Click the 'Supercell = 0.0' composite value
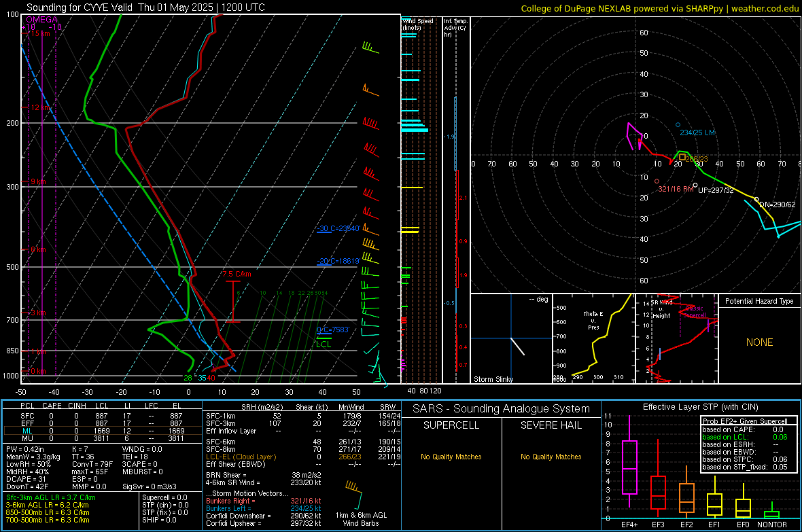The width and height of the screenshot is (802, 532). 164,497
